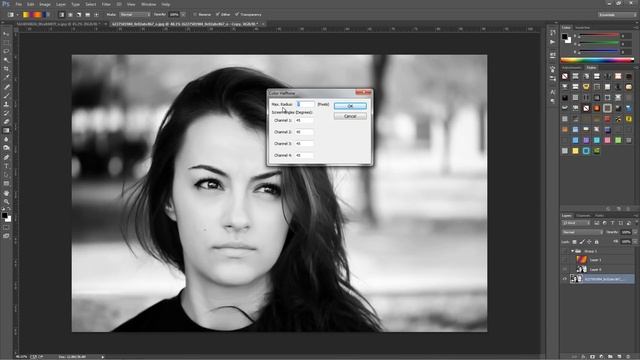
Task: Select the Clone Stamp tool
Action: click(6, 104)
